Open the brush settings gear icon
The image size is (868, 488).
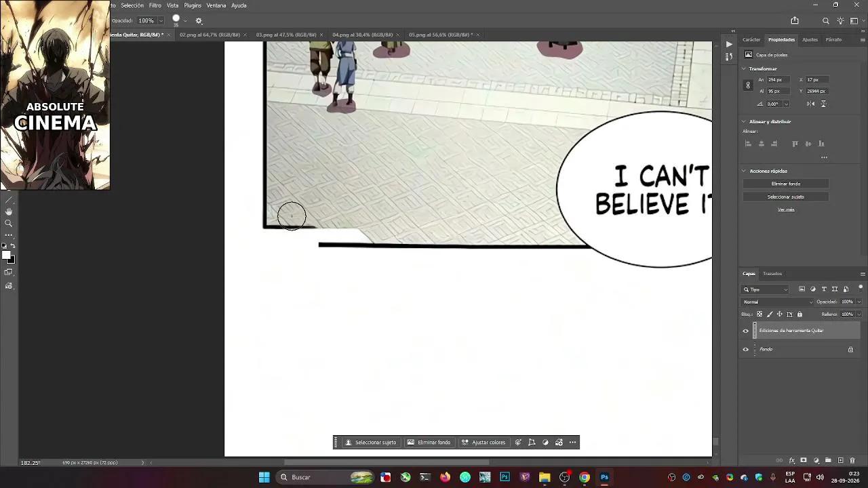pyautogui.click(x=199, y=21)
